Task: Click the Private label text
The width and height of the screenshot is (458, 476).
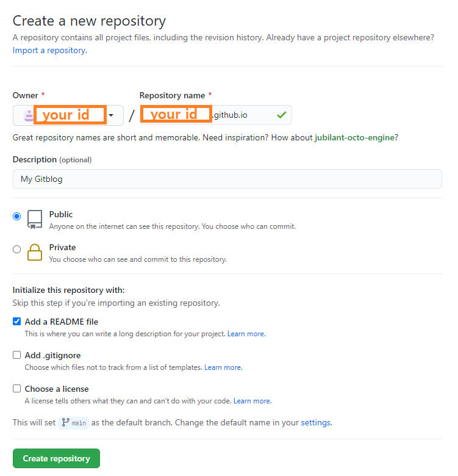Action: [x=62, y=247]
